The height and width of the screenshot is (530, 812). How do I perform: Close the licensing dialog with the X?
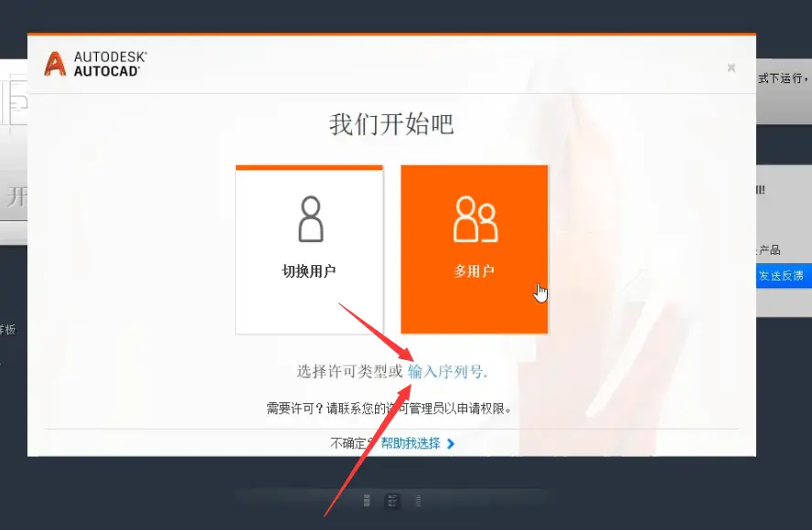[732, 68]
